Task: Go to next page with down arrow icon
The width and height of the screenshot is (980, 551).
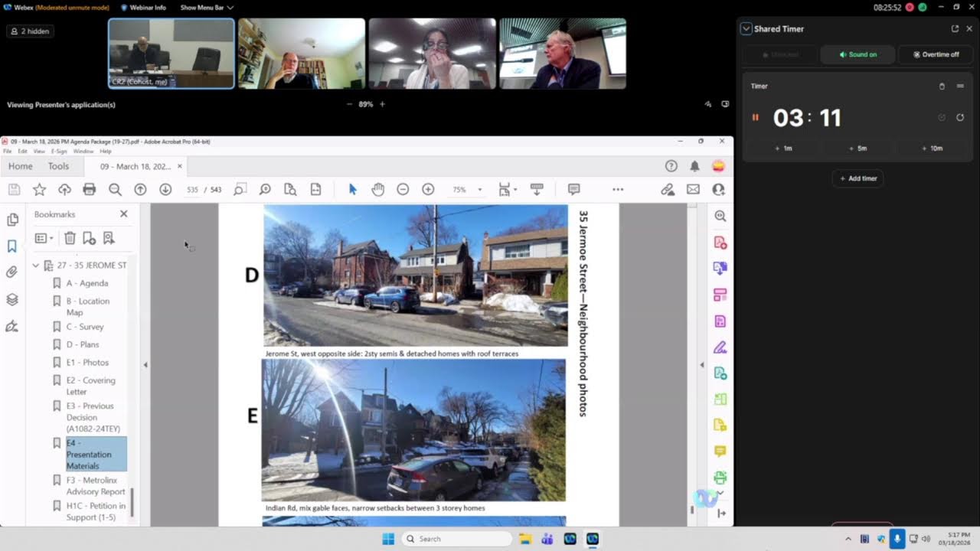Action: (165, 189)
